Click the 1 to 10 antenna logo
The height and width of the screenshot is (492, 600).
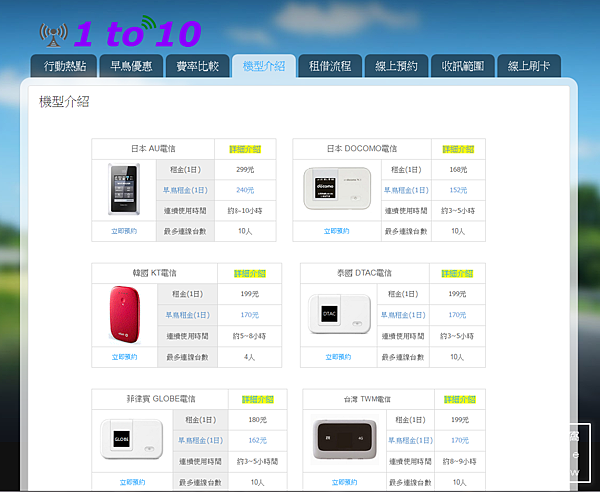tap(120, 32)
